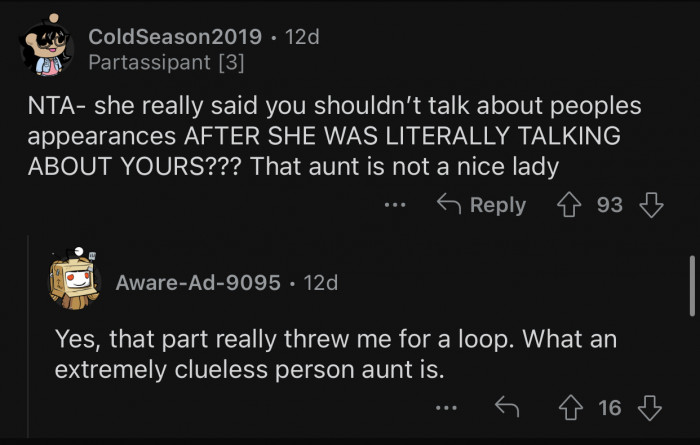Viewport: 700px width, 445px height.
Task: Open the three-dot menu on Aware-Ad-9095's reply
Action: [x=446, y=407]
